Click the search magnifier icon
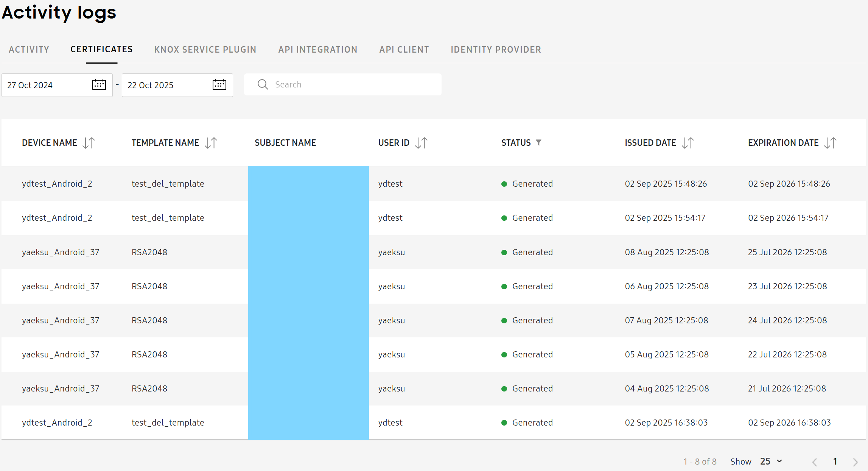The width and height of the screenshot is (868, 471). (263, 84)
